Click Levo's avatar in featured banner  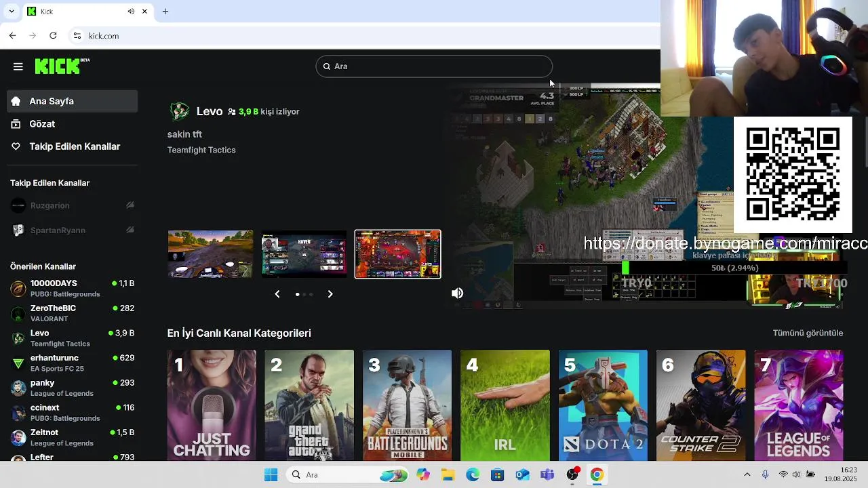tap(179, 111)
